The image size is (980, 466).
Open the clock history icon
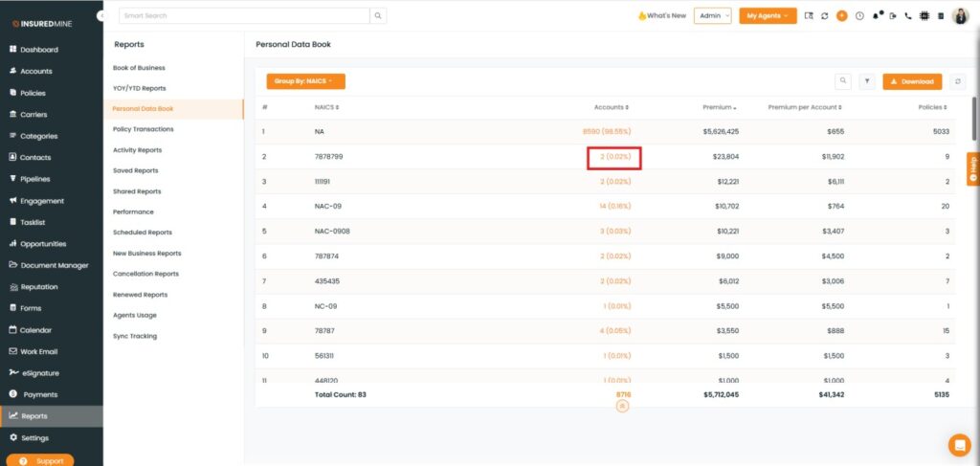click(x=859, y=16)
